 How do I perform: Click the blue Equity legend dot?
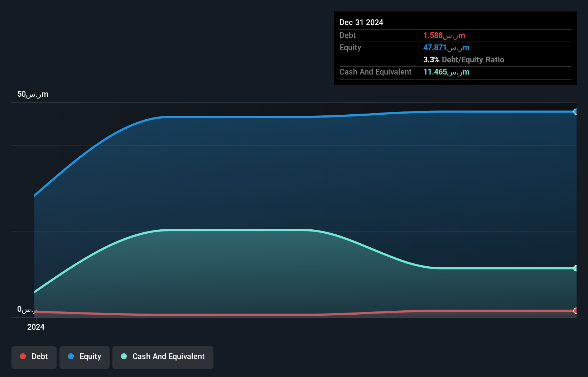[x=71, y=356]
